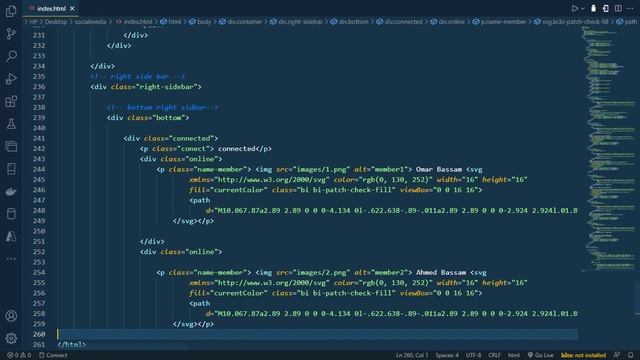Click the socialmedia breadcrumb folder
Image resolution: width=640 pixels, height=360 pixels.
click(x=90, y=22)
